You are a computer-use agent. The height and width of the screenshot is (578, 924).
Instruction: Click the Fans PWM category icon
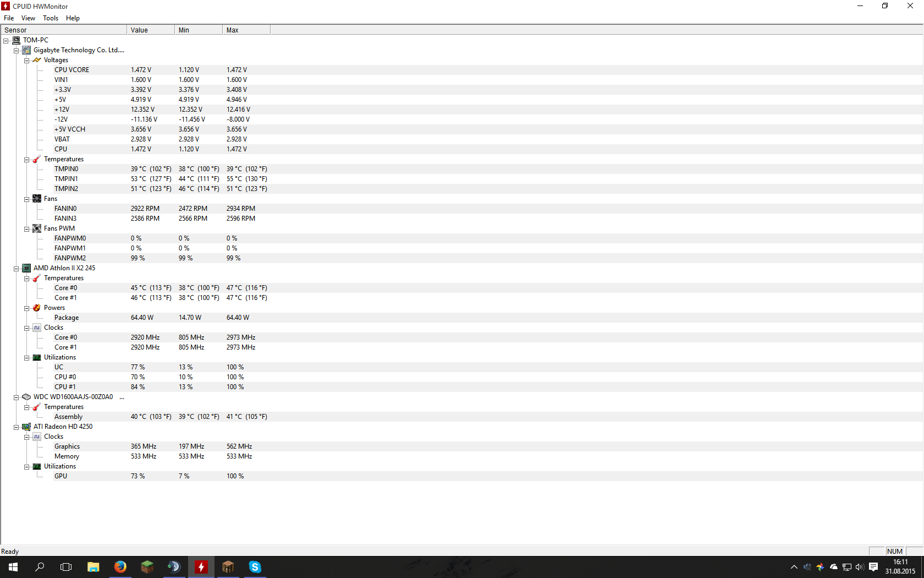(37, 228)
